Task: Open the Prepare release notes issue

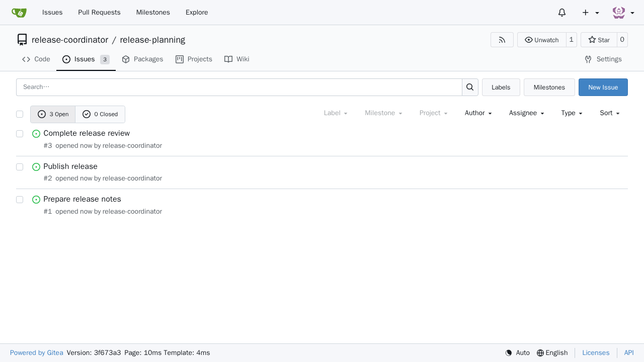Action: [x=82, y=199]
